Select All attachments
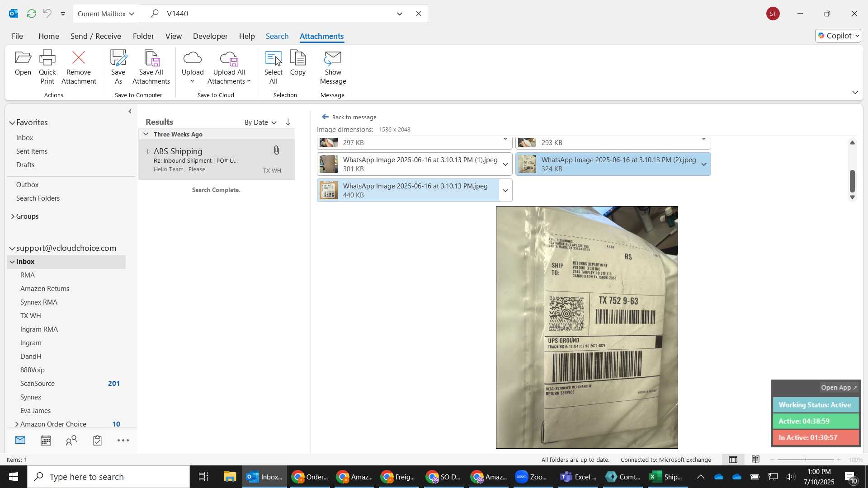The height and width of the screenshot is (488, 868). tap(273, 67)
